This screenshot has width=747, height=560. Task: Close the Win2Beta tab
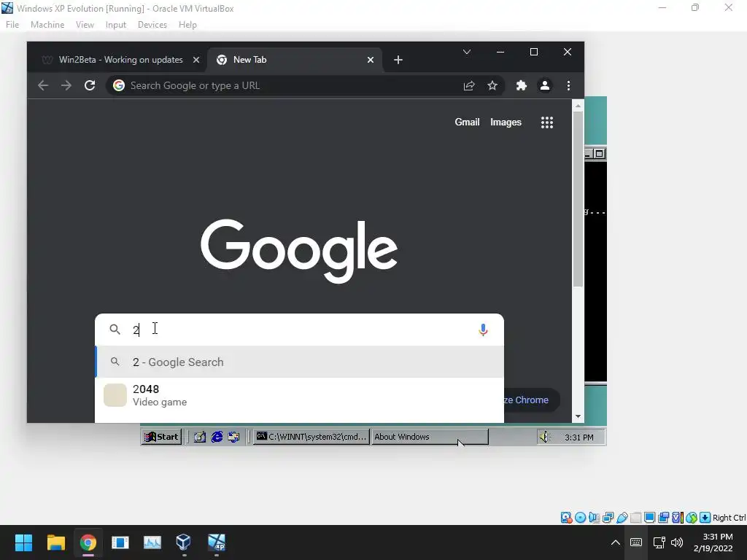coord(196,60)
